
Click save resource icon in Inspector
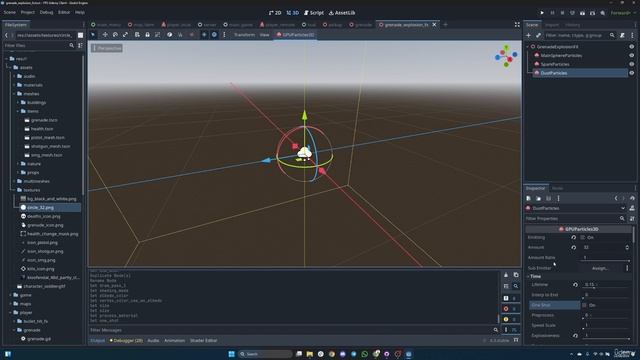[549, 198]
